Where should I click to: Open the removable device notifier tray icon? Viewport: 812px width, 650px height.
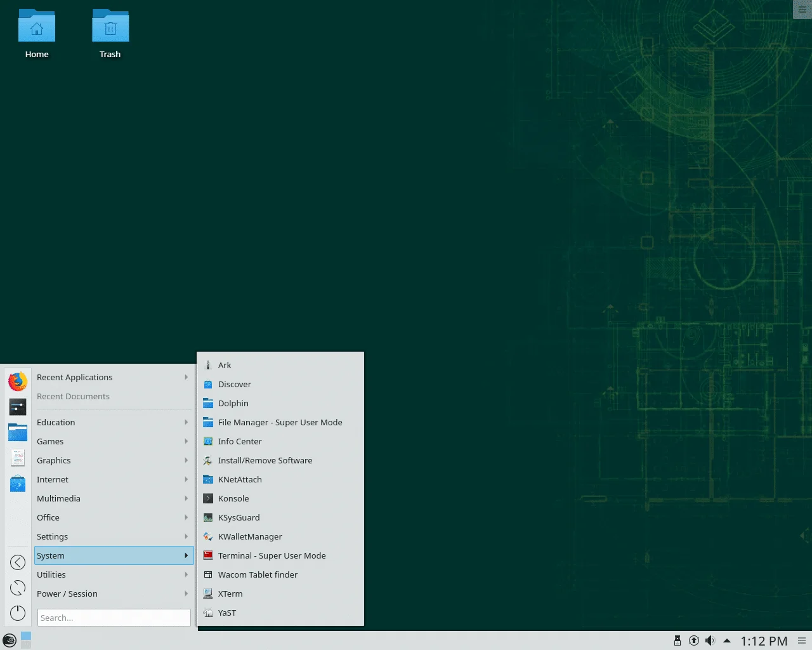tap(678, 640)
